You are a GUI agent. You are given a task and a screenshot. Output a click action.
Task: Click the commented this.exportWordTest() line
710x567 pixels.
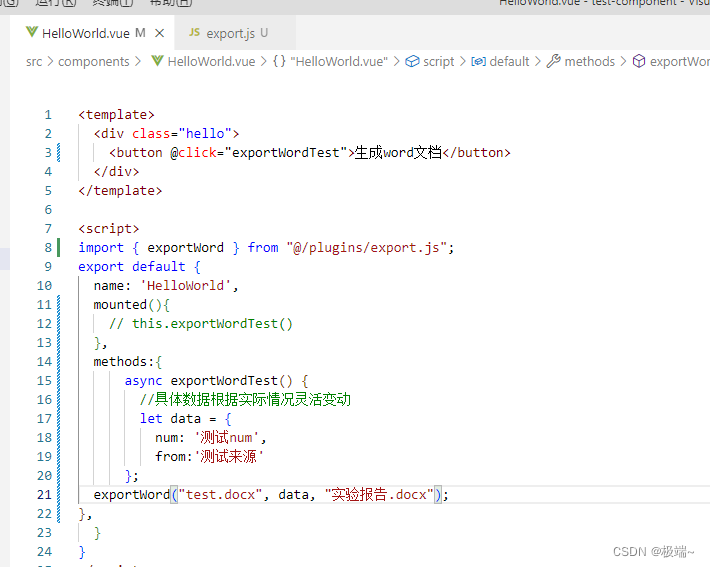point(201,324)
